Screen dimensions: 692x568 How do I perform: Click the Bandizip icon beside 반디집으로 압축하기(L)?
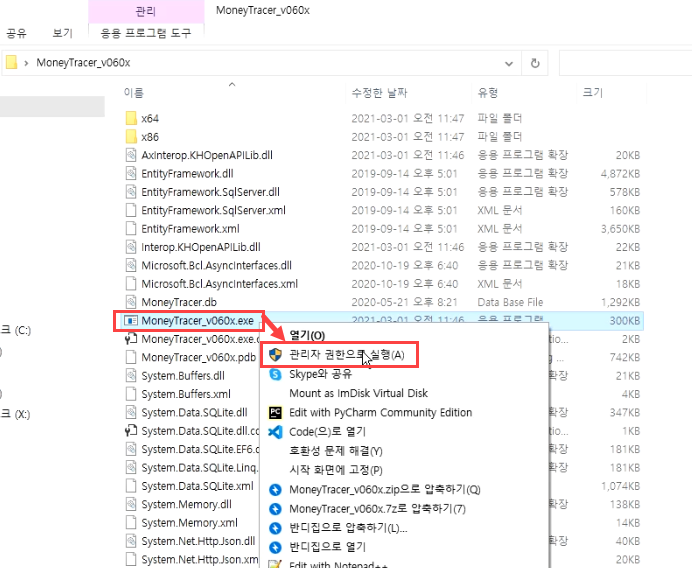pyautogui.click(x=275, y=528)
